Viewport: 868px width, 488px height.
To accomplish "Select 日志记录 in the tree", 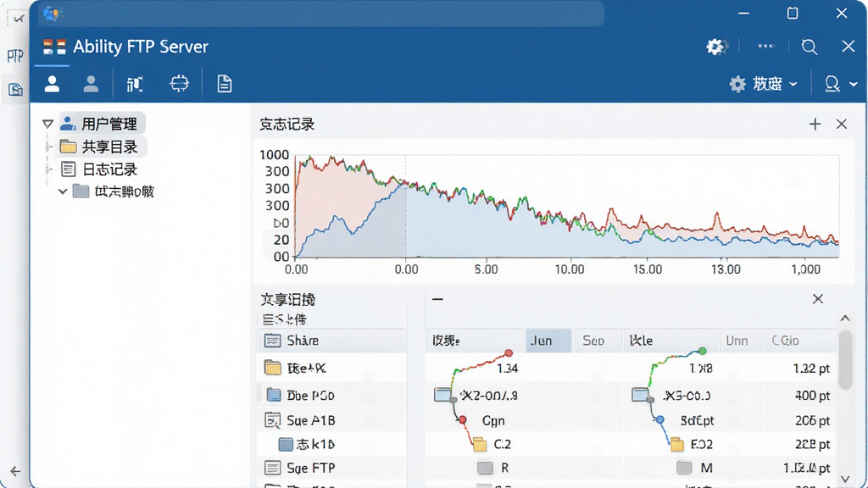I will 99,169.
